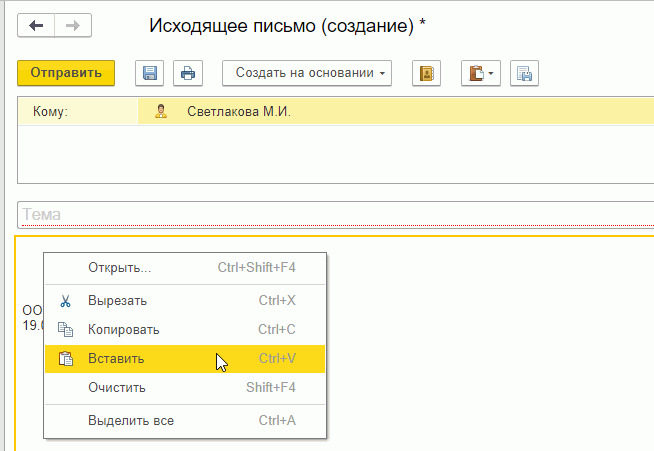Print the letter using printer icon
Screen dimensions: 654x451
(x=188, y=73)
